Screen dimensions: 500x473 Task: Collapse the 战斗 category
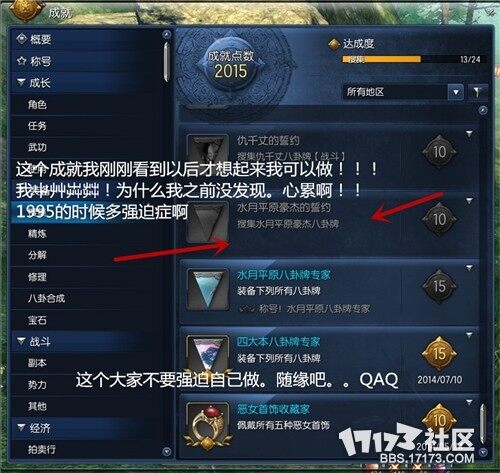21,341
